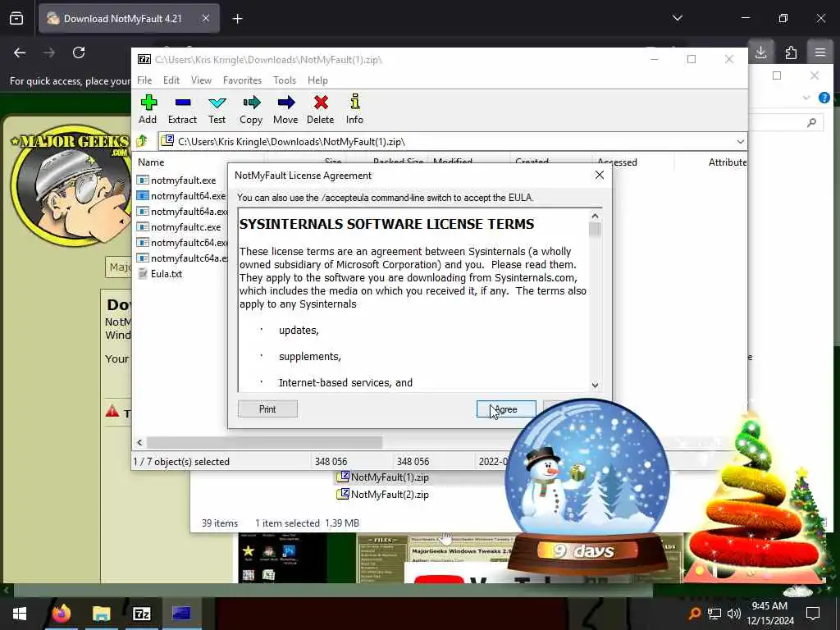This screenshot has width=840, height=630.
Task: Click the MajorGeeks logo
Action: coord(71,185)
